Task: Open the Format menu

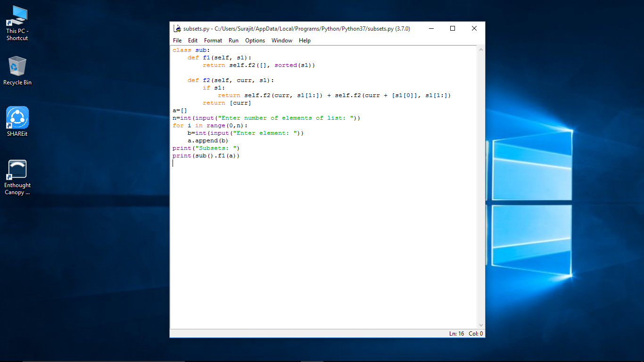Action: click(213, 41)
